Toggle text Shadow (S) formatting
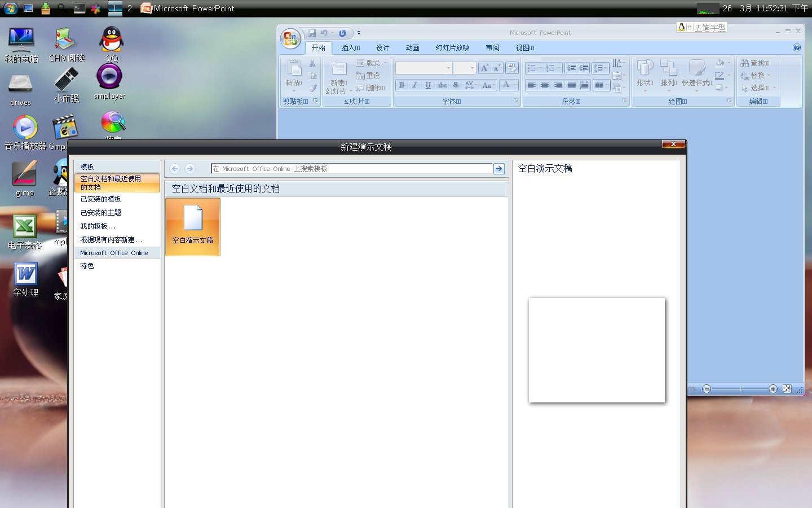This screenshot has width=812, height=508. [x=456, y=85]
